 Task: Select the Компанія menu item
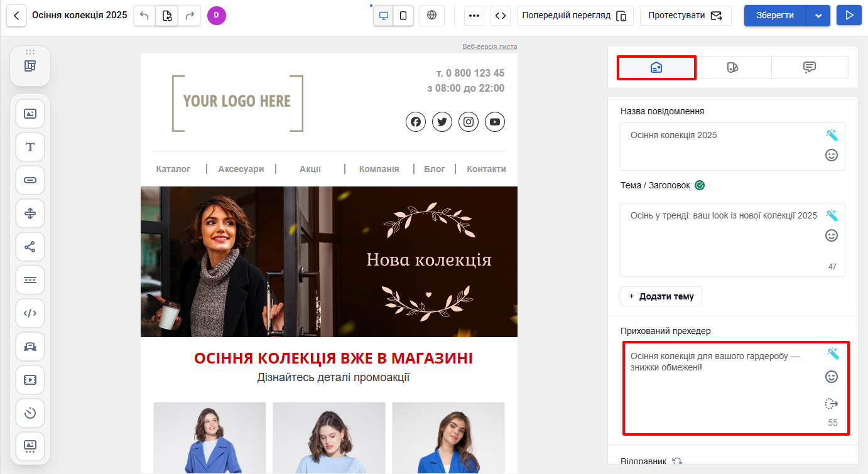(379, 169)
